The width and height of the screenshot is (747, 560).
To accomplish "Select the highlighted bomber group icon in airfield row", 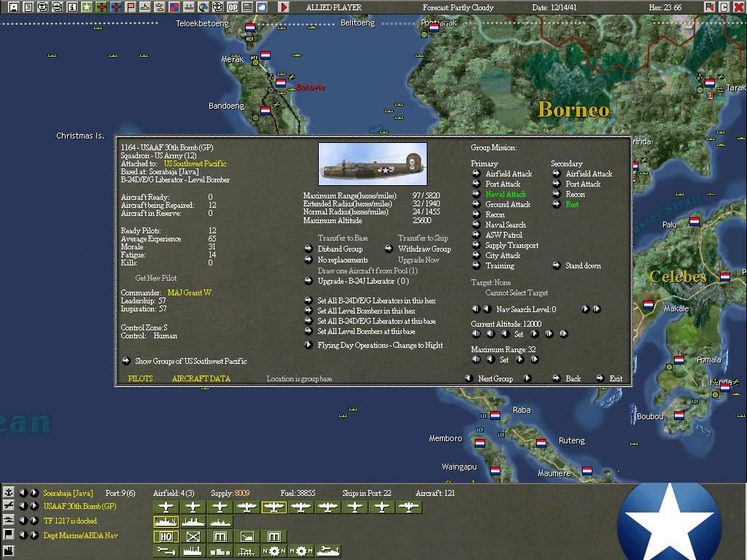I will 274,507.
